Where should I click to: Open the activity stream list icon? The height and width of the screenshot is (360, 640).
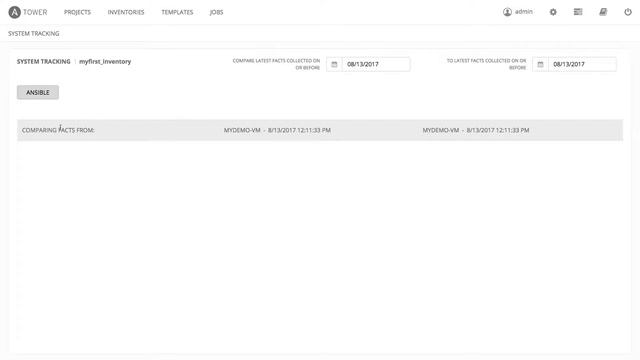pos(578,12)
